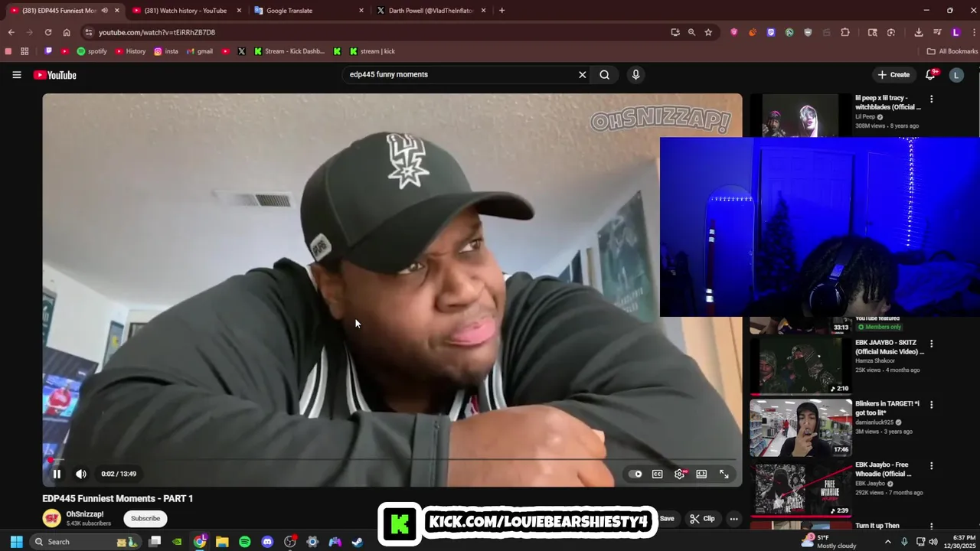Open the player settings gear
The height and width of the screenshot is (551, 980).
pos(679,474)
